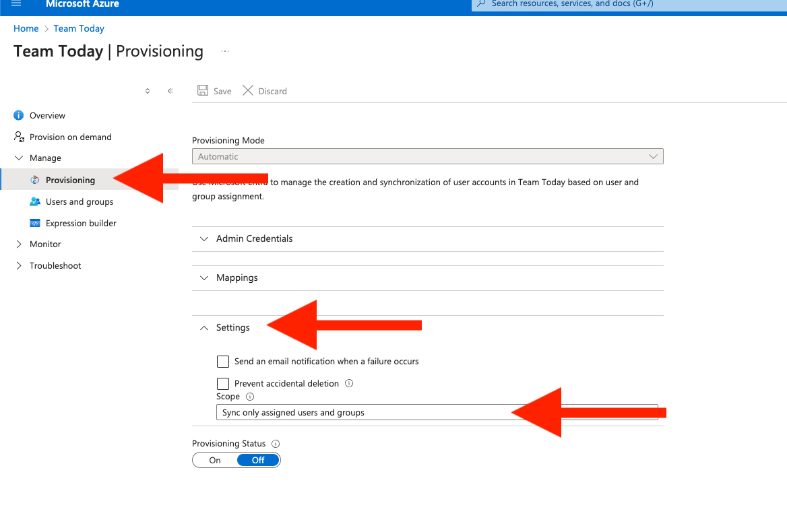Collapse the Settings section chevron
The height and width of the screenshot is (532, 787).
[x=204, y=328]
